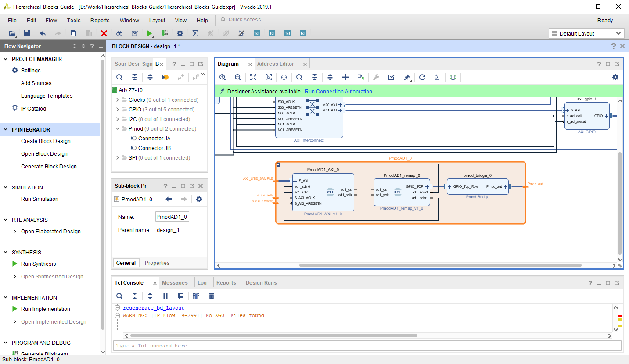Click the Tcl command input field
The height and width of the screenshot is (364, 629).
367,346
